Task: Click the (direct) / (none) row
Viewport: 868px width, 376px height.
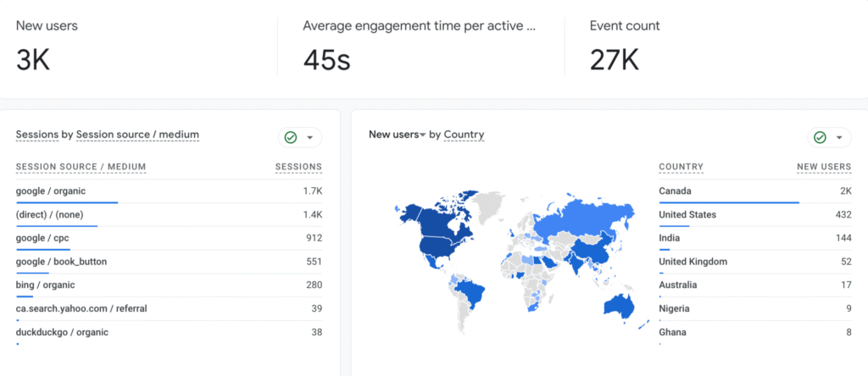Action: pyautogui.click(x=51, y=215)
